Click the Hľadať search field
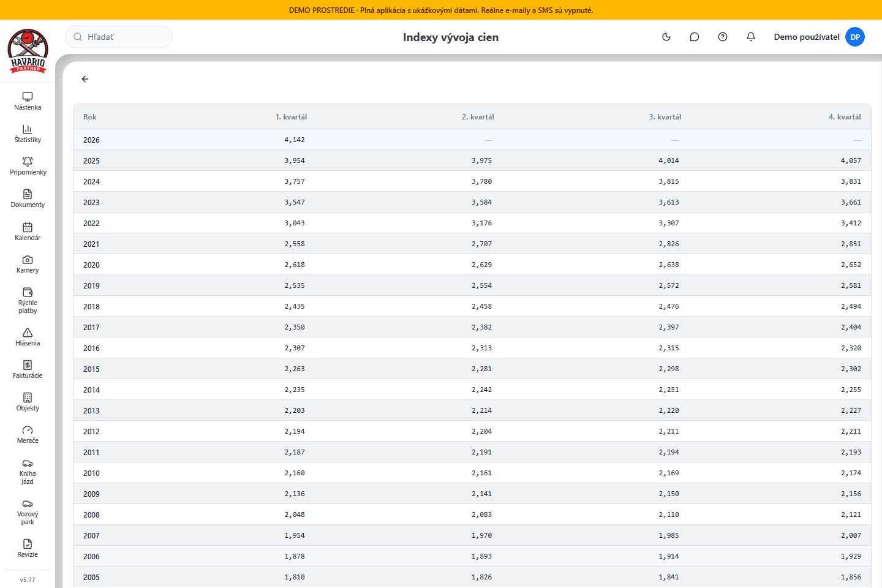882x588 pixels. pos(119,37)
